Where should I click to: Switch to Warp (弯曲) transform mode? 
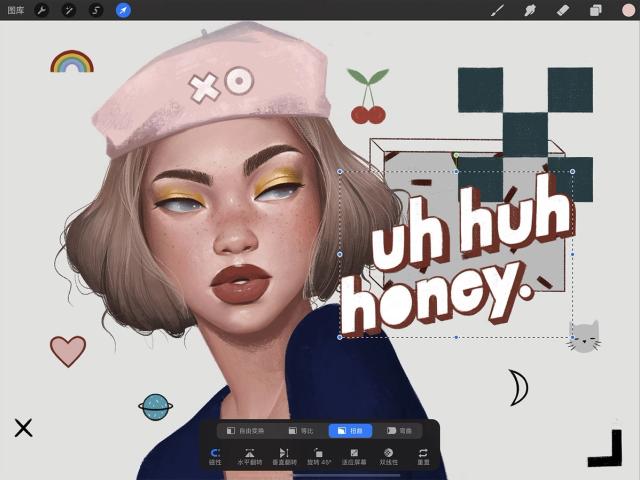[x=400, y=431]
